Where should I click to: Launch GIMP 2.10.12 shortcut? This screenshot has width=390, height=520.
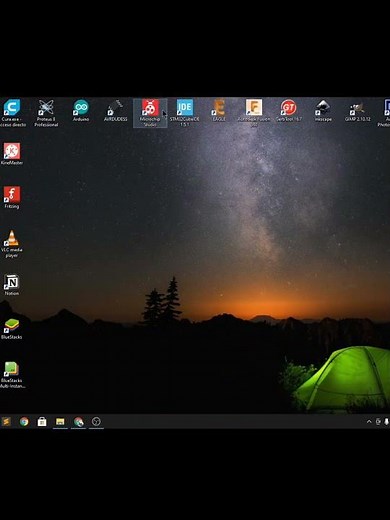pos(358,110)
